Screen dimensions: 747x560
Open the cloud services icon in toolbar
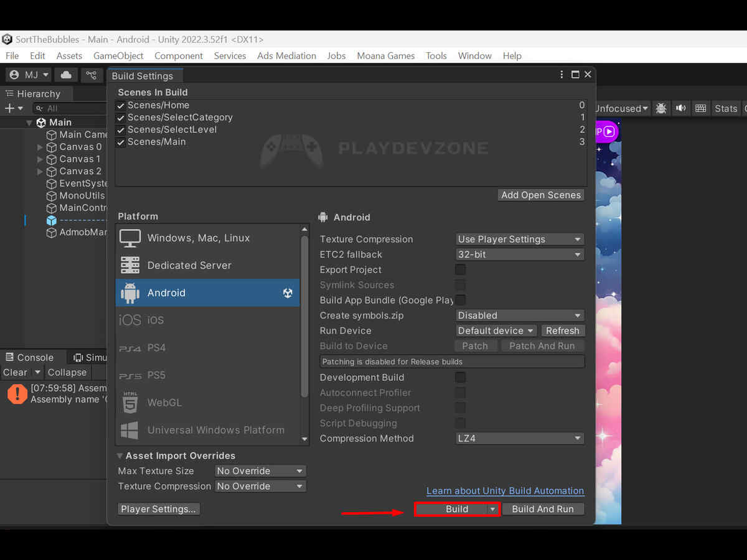[66, 75]
